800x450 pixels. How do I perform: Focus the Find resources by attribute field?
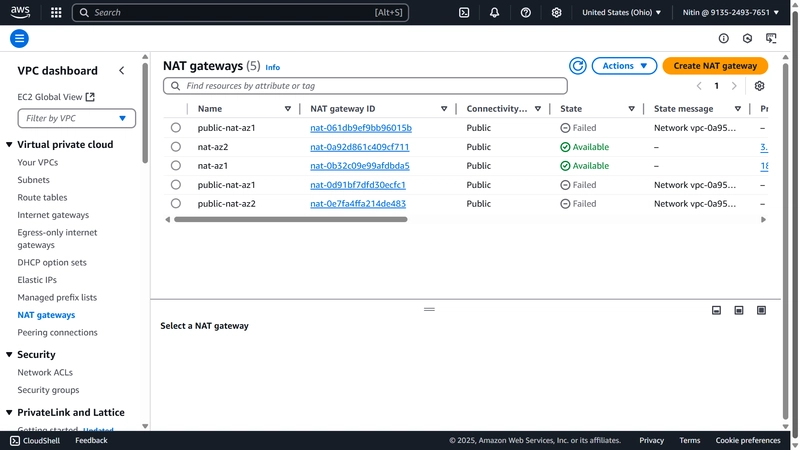coord(365,86)
